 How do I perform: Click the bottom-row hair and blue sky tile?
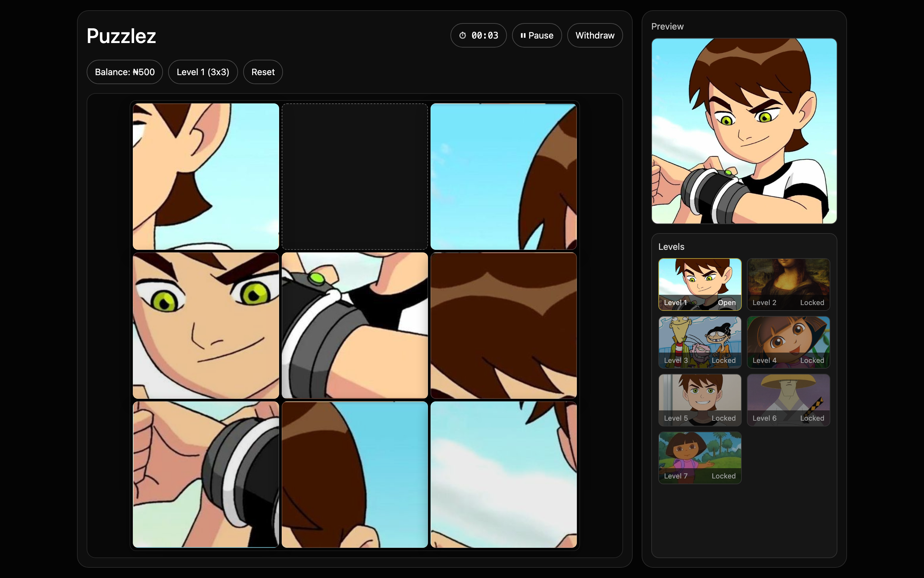click(355, 474)
